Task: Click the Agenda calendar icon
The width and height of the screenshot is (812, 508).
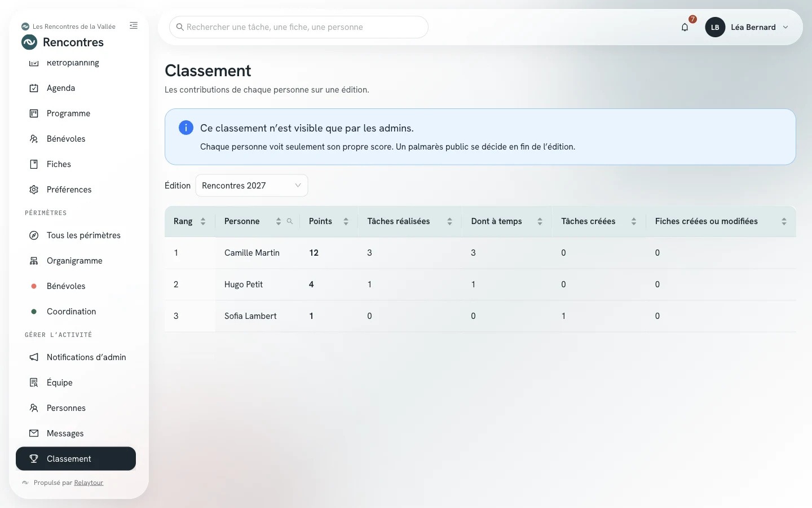Action: pos(34,88)
